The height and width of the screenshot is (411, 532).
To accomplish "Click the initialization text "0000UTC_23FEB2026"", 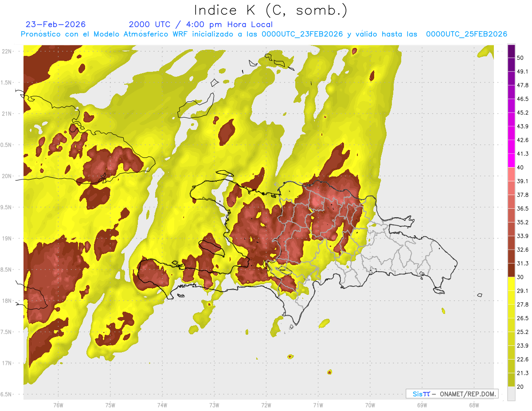I will pos(302,34).
